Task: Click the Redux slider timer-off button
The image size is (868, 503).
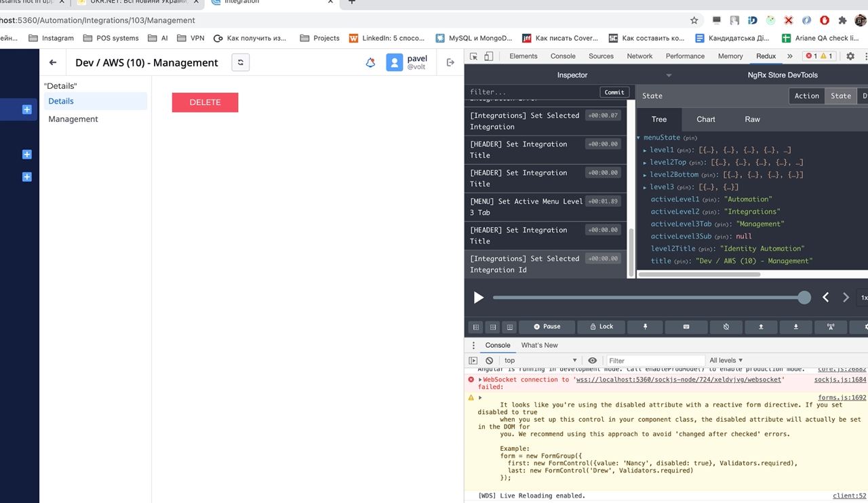Action: (726, 327)
